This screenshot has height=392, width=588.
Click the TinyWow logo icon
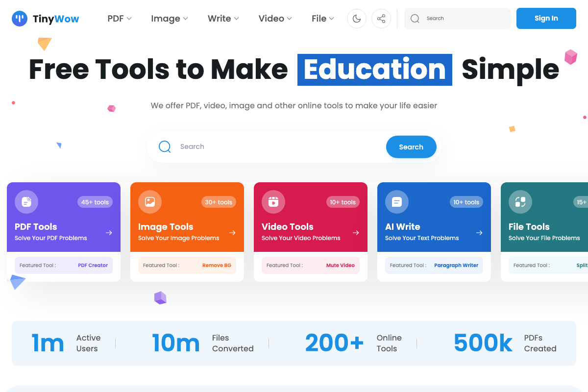20,19
